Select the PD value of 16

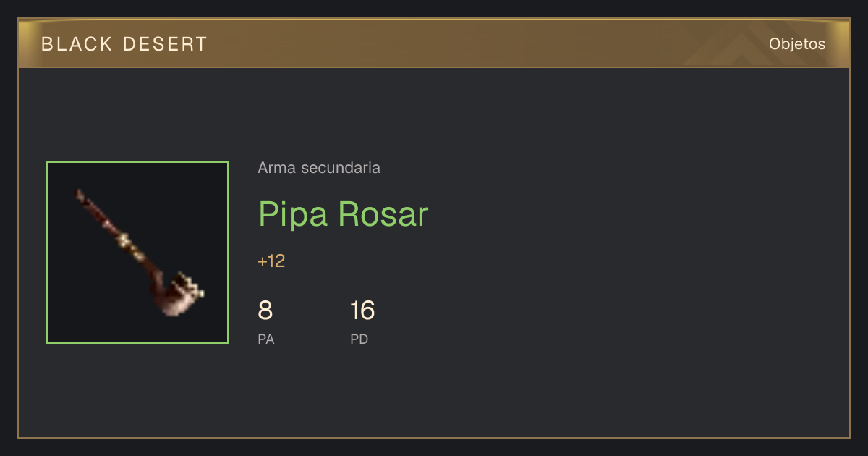(x=362, y=311)
